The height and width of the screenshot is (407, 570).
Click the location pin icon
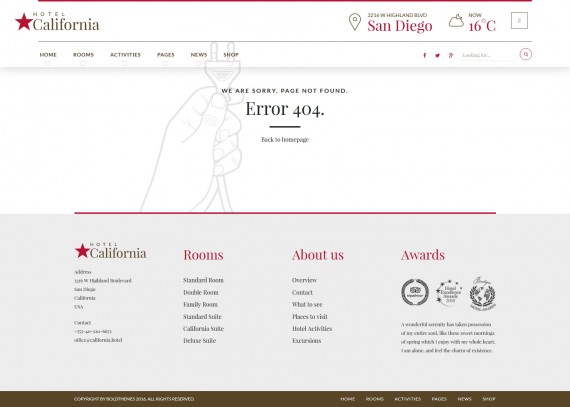(x=355, y=22)
